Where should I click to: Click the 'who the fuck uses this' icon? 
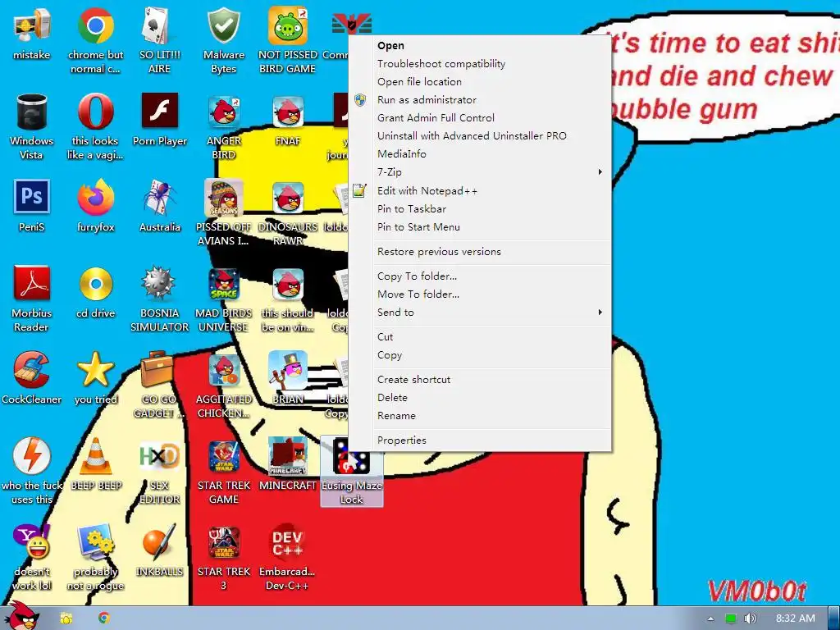32,472
